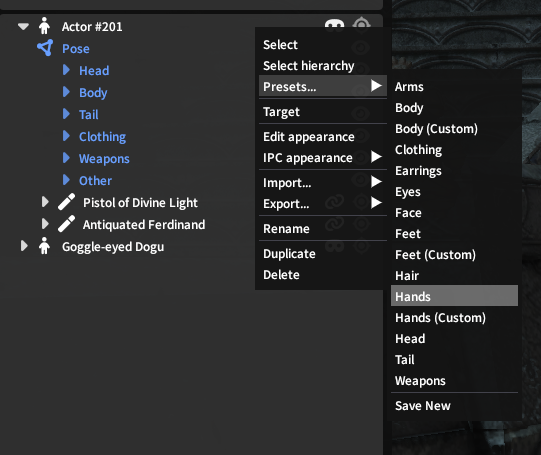This screenshot has height=455, width=541.
Task: Select the Clothing bone group label
Action: click(x=102, y=137)
